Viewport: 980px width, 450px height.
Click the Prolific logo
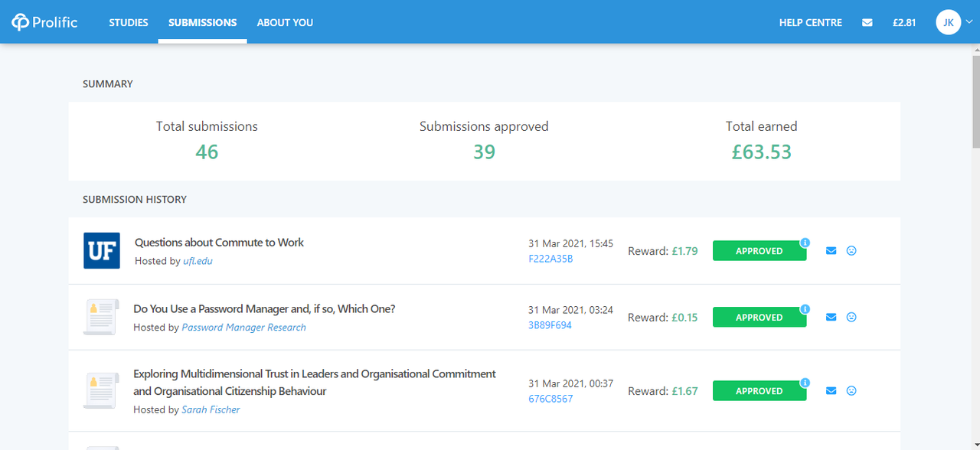pos(44,22)
